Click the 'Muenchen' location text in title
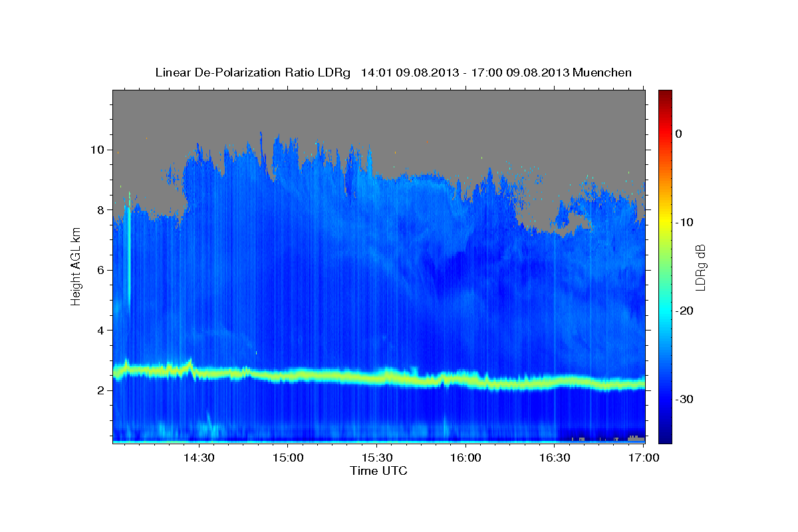Image resolution: width=798 pixels, height=532 pixels. point(602,72)
